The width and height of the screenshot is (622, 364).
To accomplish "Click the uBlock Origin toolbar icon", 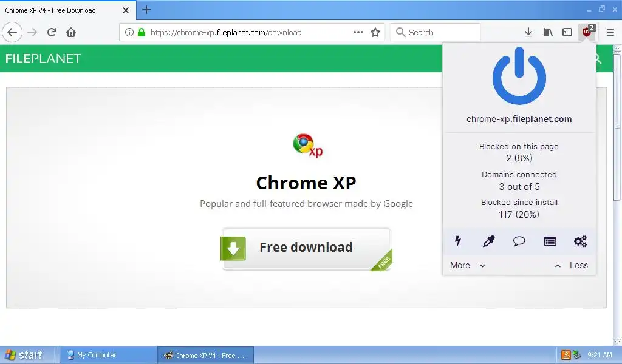I will [x=587, y=32].
